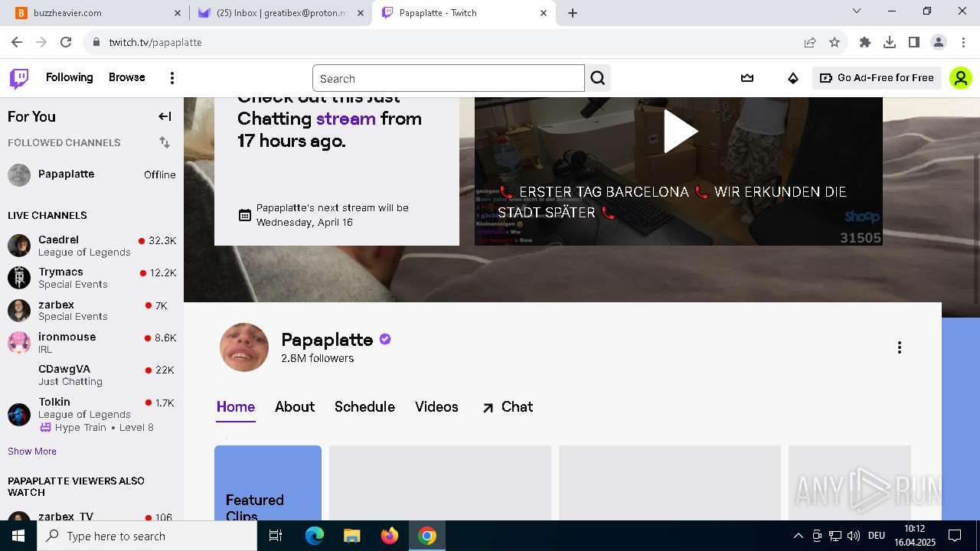Open a new browser tab
980x551 pixels.
[573, 13]
